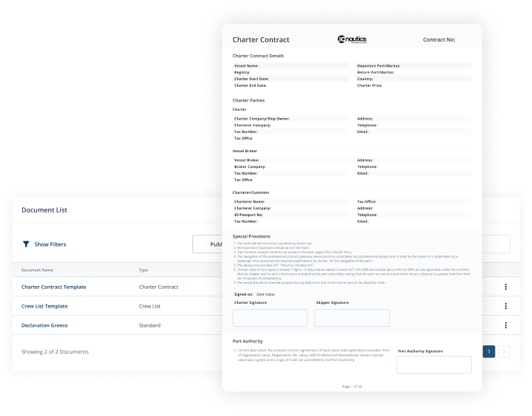
Task: Click the Document Name column header
Action: [37, 270]
